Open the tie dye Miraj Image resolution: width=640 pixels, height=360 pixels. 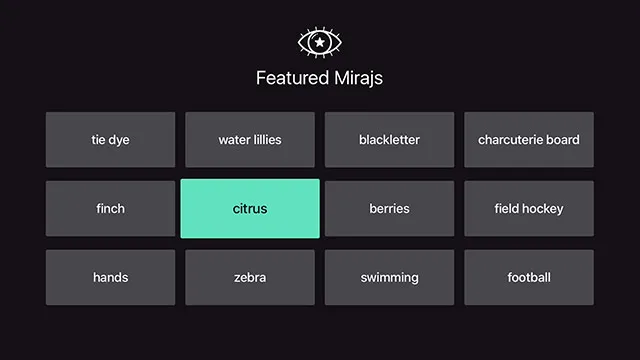[x=110, y=140]
